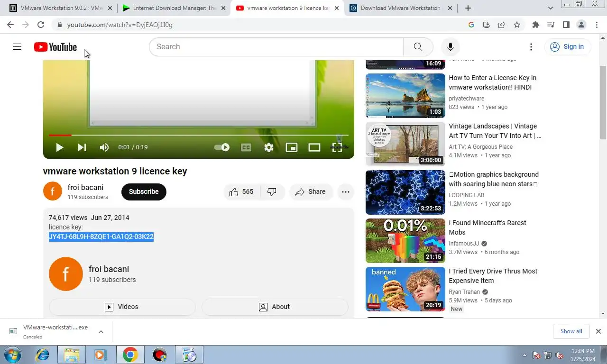Enter full screen mode
This screenshot has width=607, height=364.
(337, 147)
